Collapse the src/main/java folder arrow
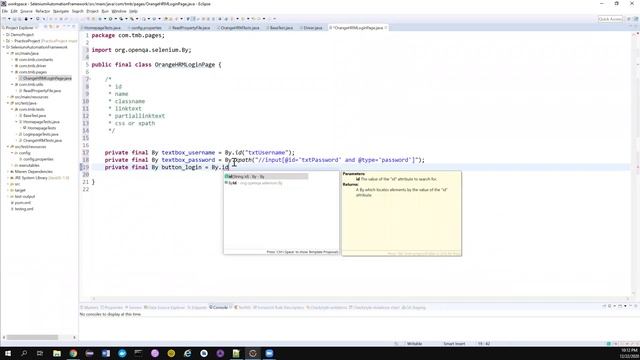This screenshot has width=640, height=360. point(8,53)
